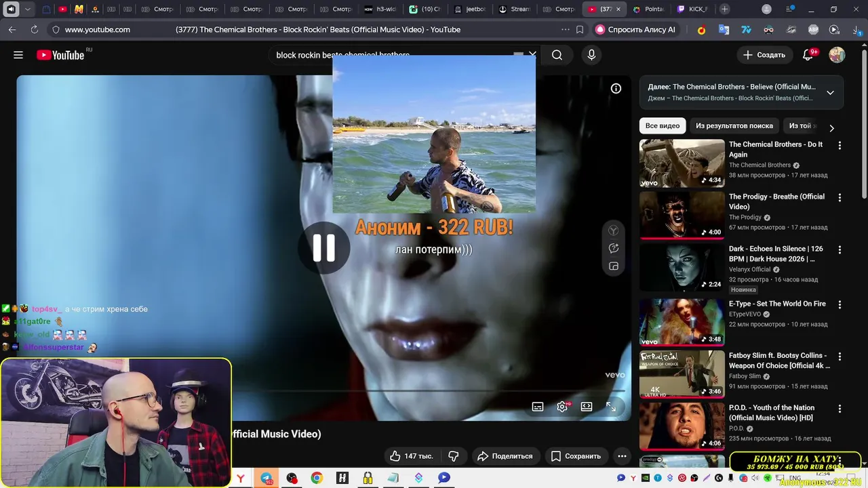Open options for Fatboy Slim Weapon Of Choice
Screen dimensions: 868x488
tap(840, 356)
